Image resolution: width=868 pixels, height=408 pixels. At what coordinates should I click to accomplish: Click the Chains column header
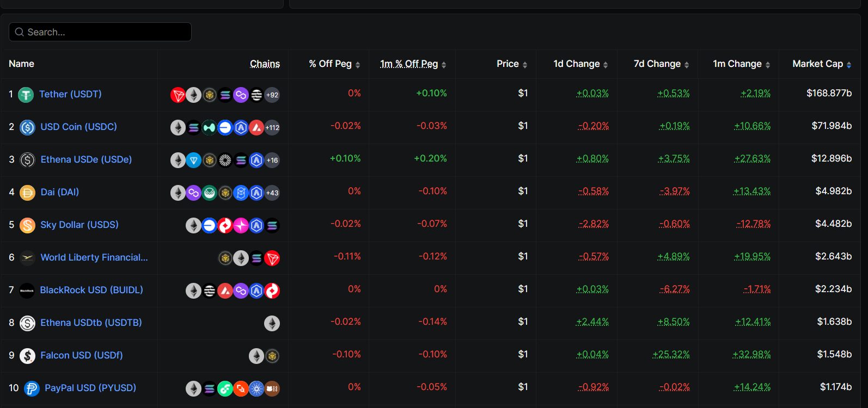click(x=265, y=64)
